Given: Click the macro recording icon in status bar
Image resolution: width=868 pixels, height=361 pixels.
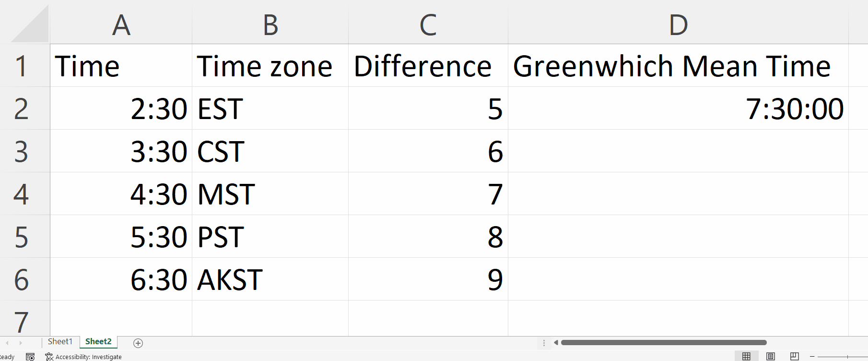Looking at the screenshot, I should [x=30, y=356].
